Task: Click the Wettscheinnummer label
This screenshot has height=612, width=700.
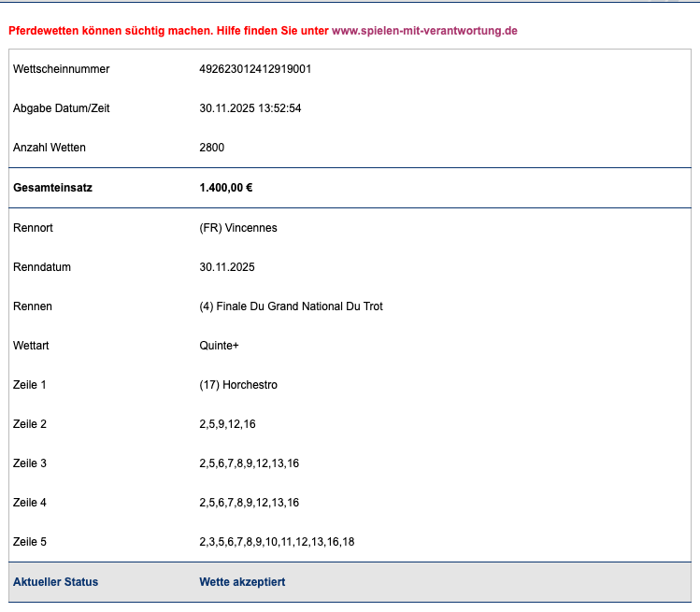Action: click(61, 69)
